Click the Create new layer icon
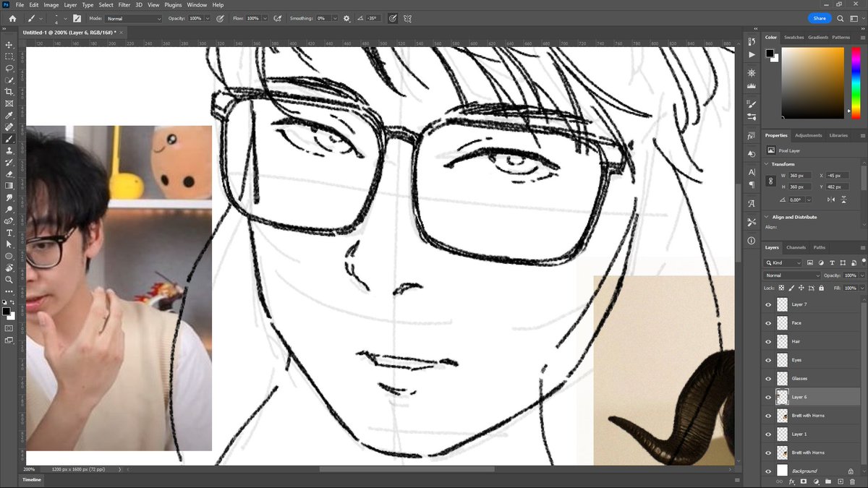The image size is (868, 488). pos(841,481)
